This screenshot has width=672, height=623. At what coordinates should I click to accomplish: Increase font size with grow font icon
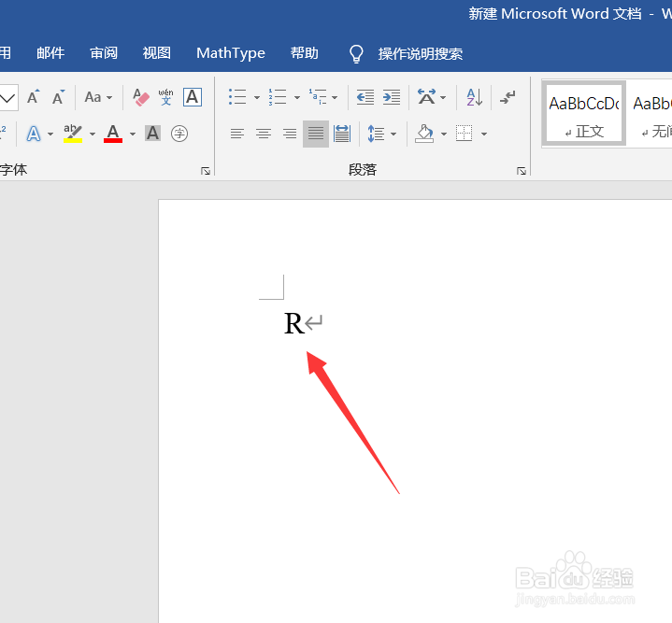pos(33,97)
